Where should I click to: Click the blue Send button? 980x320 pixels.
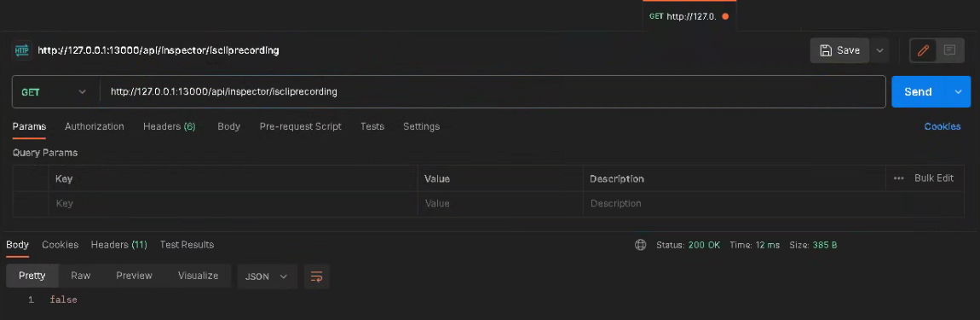click(x=919, y=92)
